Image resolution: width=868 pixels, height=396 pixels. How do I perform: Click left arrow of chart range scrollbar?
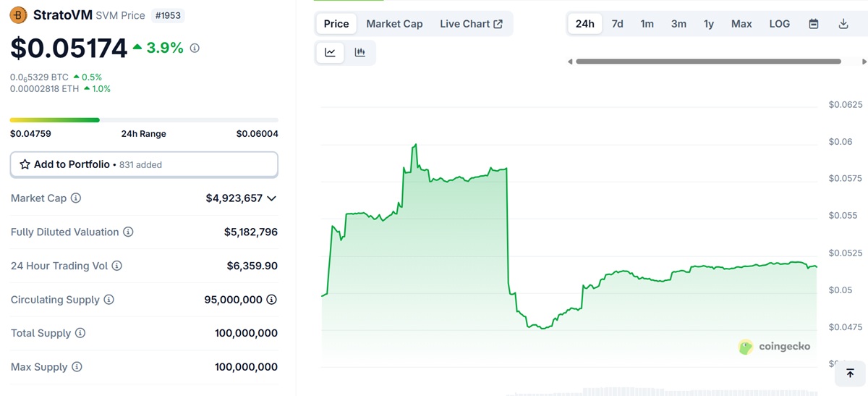point(570,62)
